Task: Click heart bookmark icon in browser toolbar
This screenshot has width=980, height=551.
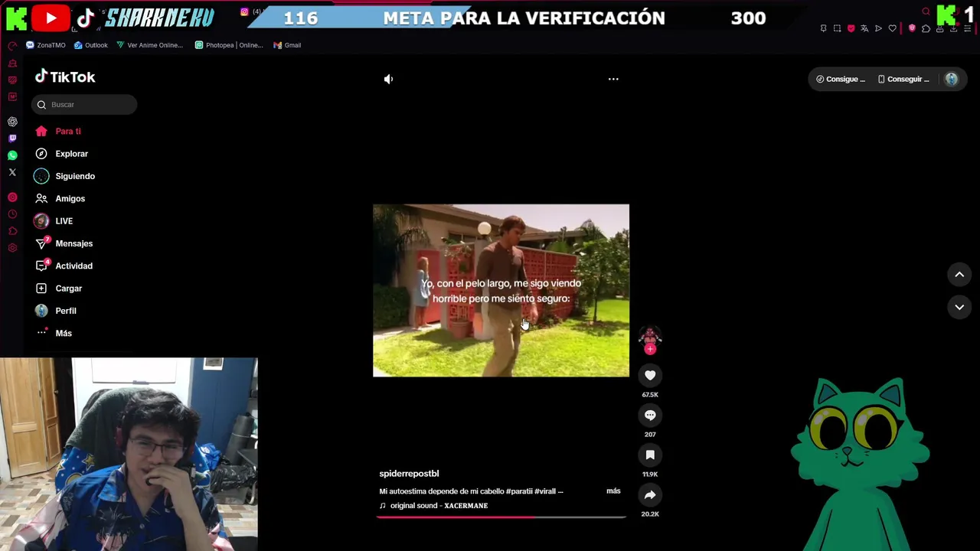Action: click(892, 28)
